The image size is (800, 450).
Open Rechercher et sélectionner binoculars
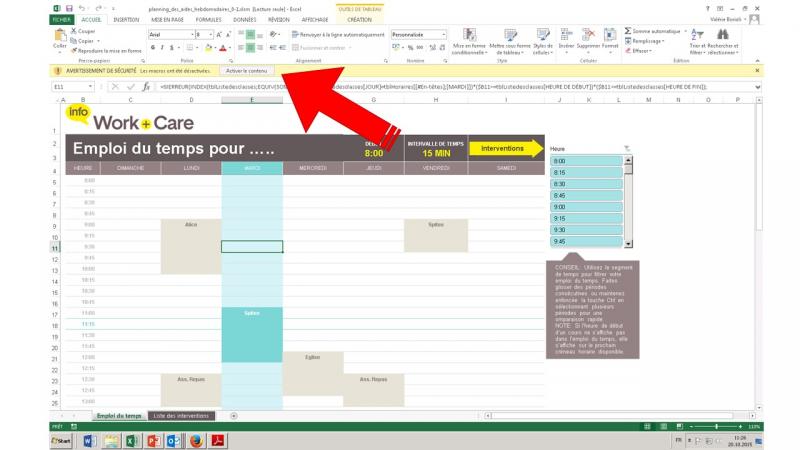[x=720, y=40]
